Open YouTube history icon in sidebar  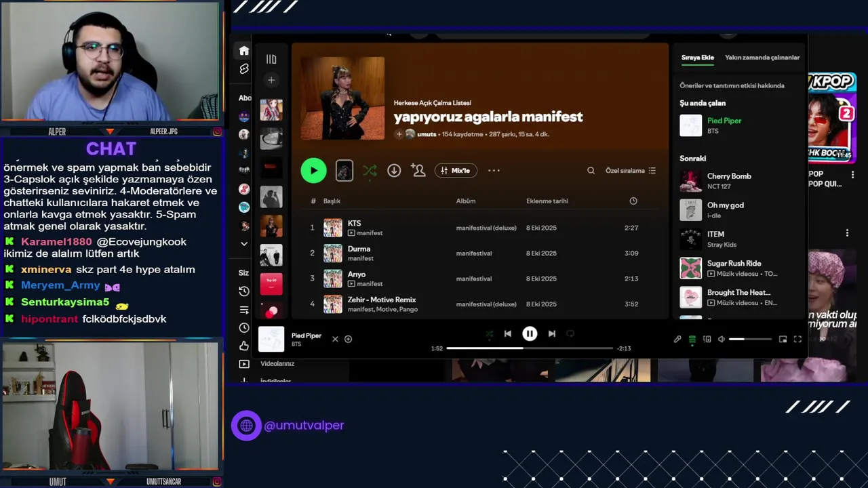pos(244,291)
